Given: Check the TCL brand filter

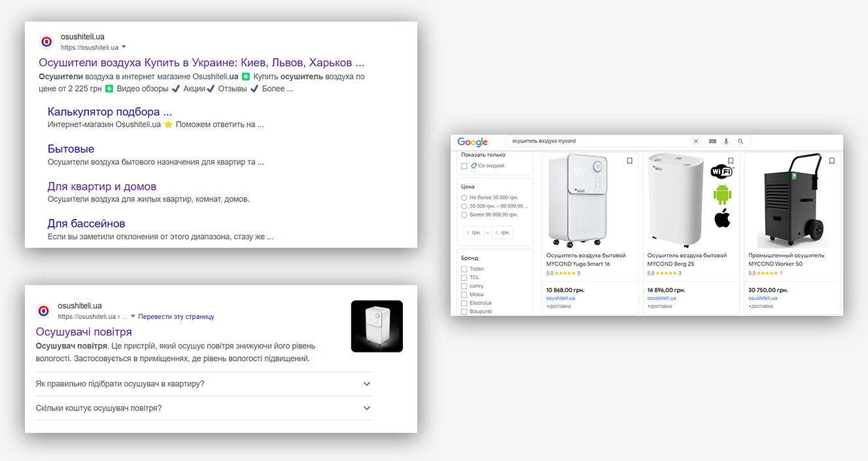Looking at the screenshot, I should point(464,278).
